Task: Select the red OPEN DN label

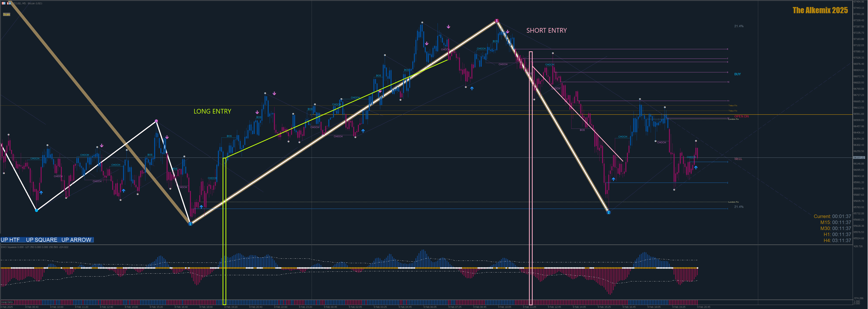Action: tap(741, 116)
